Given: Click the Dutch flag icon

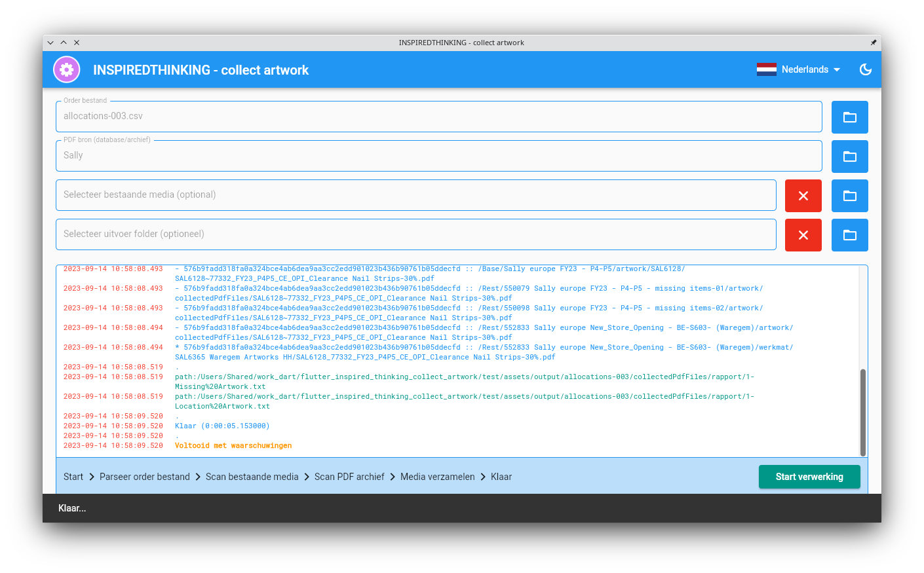Looking at the screenshot, I should [x=766, y=69].
